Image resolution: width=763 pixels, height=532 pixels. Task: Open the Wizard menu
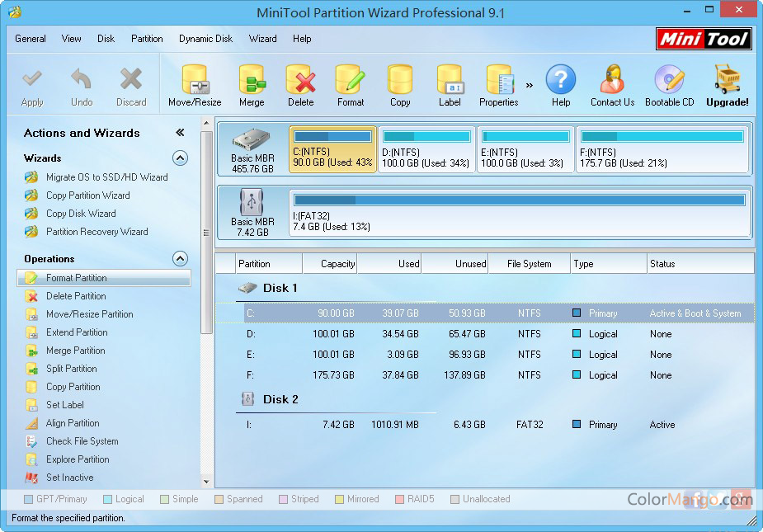pyautogui.click(x=263, y=39)
